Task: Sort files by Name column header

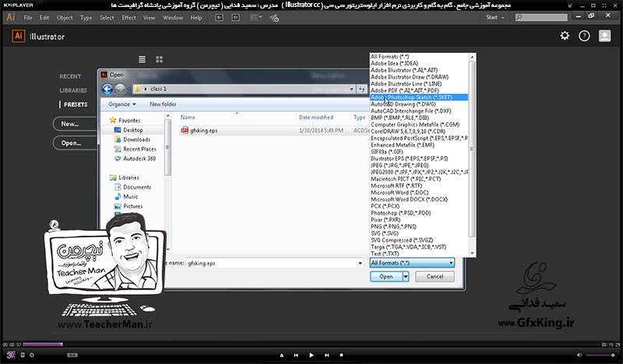Action: (x=188, y=117)
